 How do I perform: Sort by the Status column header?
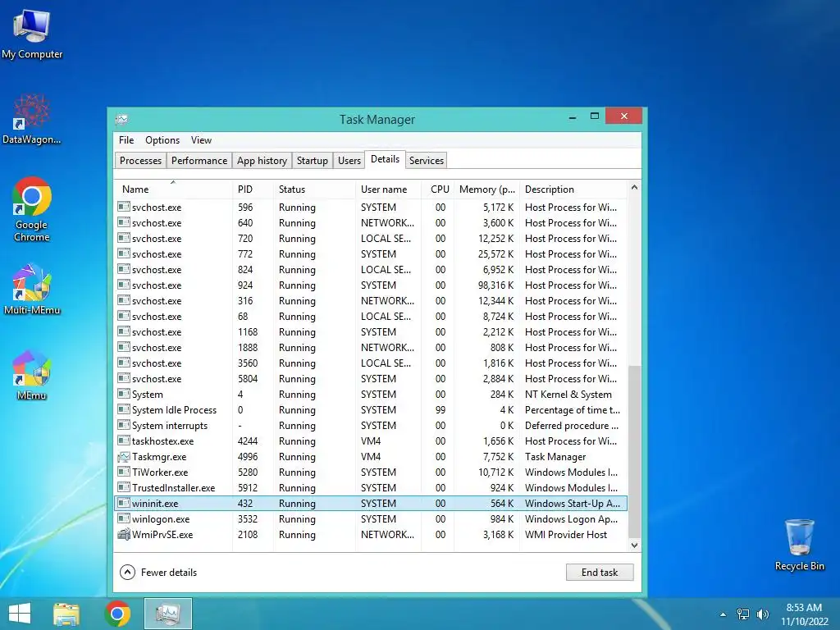[x=314, y=189]
